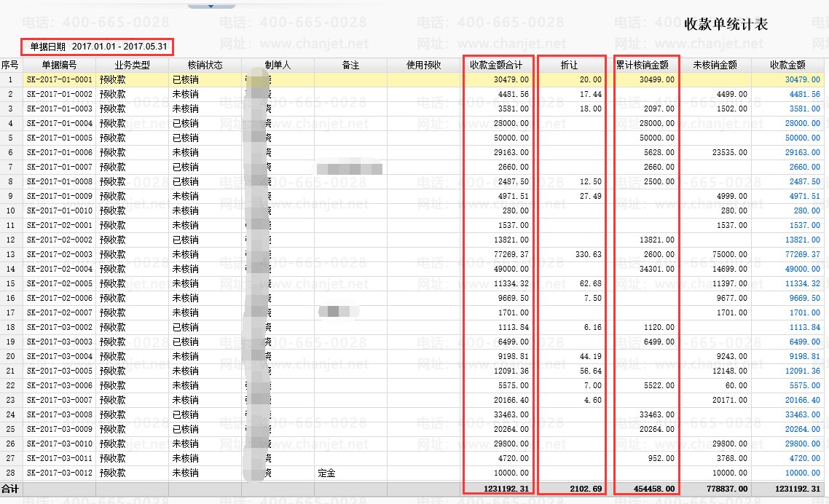Screen dimensions: 829x504
Task: Click 未核销金额 value 23535.00
Action: click(x=730, y=152)
